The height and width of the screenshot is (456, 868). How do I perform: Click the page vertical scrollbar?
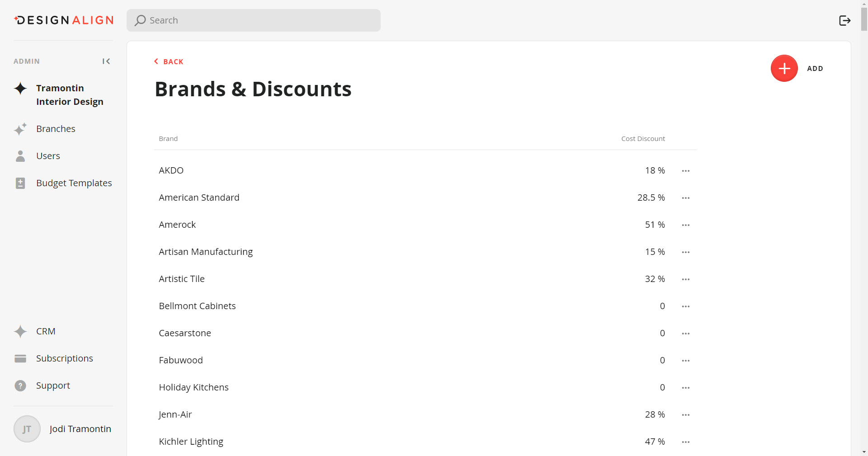pos(863,18)
